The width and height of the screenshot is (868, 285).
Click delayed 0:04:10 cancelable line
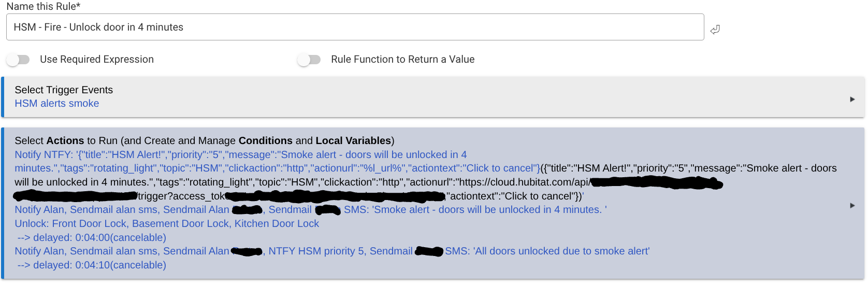(92, 265)
